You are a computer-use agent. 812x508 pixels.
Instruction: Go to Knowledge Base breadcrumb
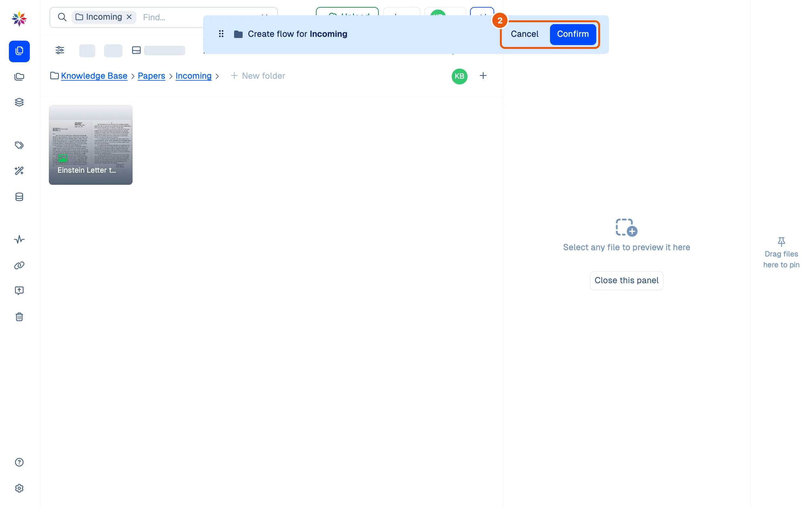[x=94, y=76]
